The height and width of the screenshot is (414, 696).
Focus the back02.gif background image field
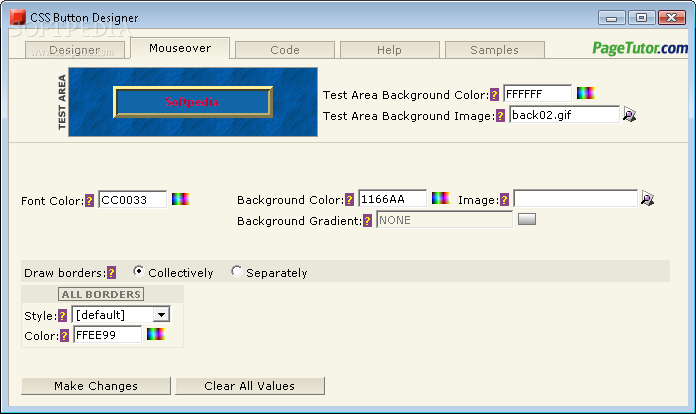click(x=564, y=115)
